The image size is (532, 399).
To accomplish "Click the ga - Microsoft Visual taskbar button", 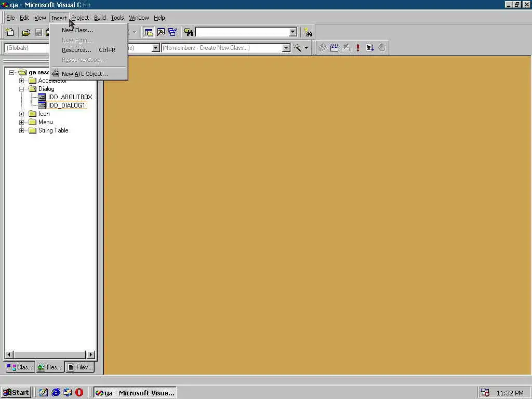I will (135, 393).
